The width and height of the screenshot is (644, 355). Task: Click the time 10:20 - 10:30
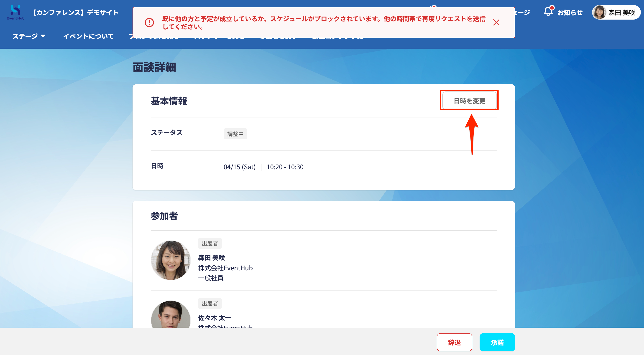click(x=285, y=167)
